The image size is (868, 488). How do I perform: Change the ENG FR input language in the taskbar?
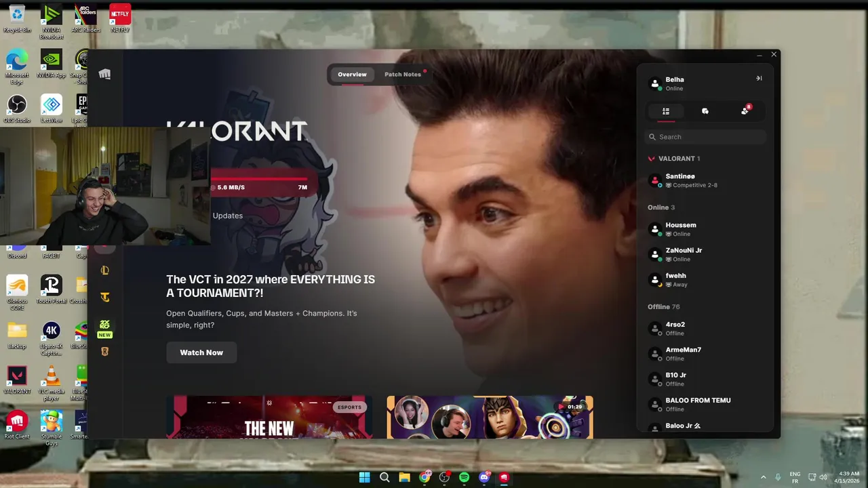(795, 477)
